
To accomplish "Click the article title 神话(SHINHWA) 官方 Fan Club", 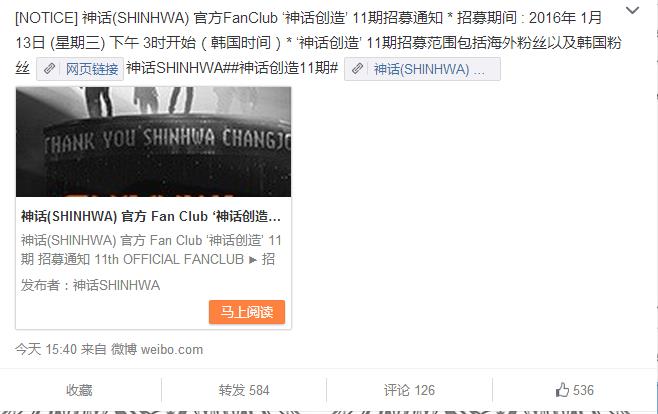I will click(151, 216).
